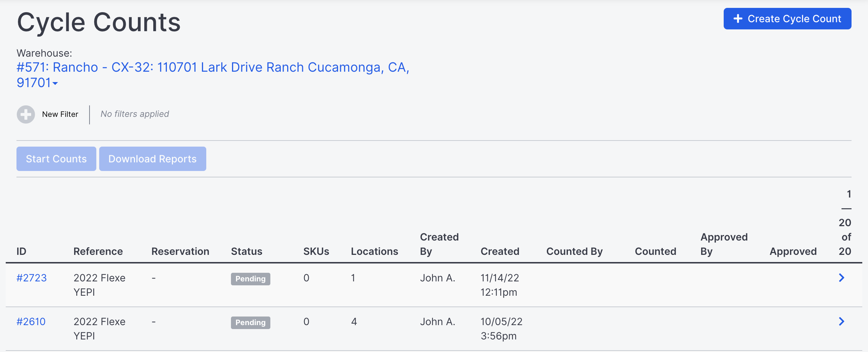Sort by the Created column header
Screen dimensions: 868x352
[500, 251]
